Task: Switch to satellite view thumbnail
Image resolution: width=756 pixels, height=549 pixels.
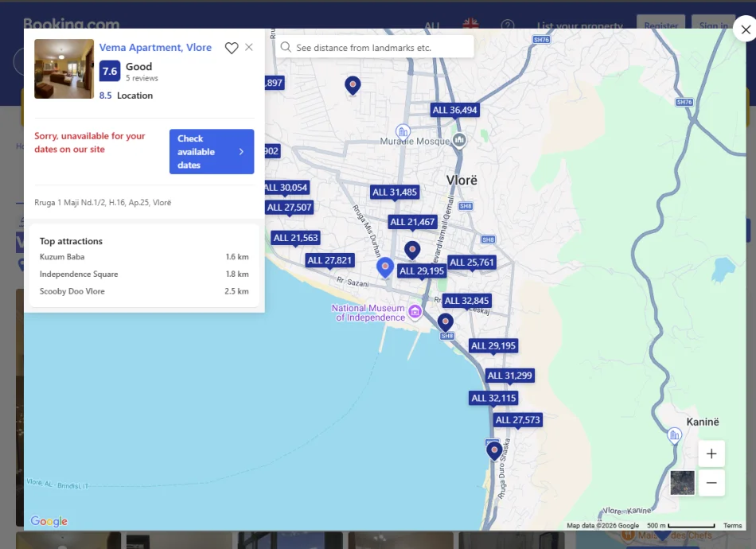Action: [682, 482]
